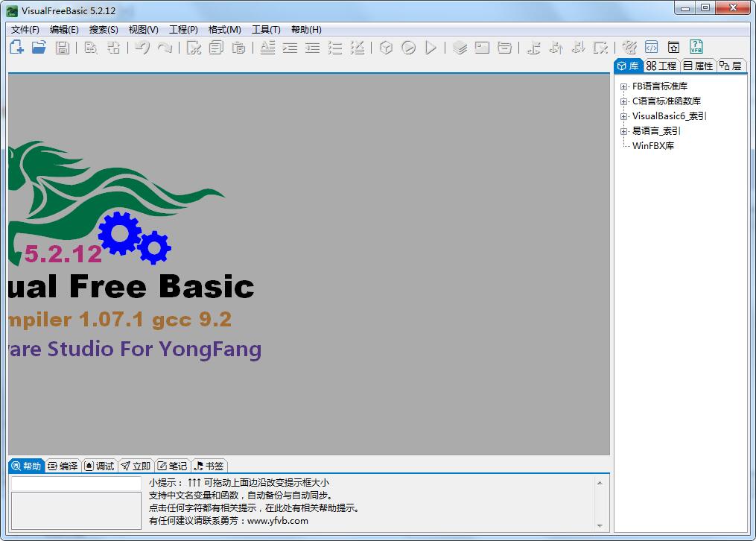Select the code formatting brush icon

pos(629,47)
